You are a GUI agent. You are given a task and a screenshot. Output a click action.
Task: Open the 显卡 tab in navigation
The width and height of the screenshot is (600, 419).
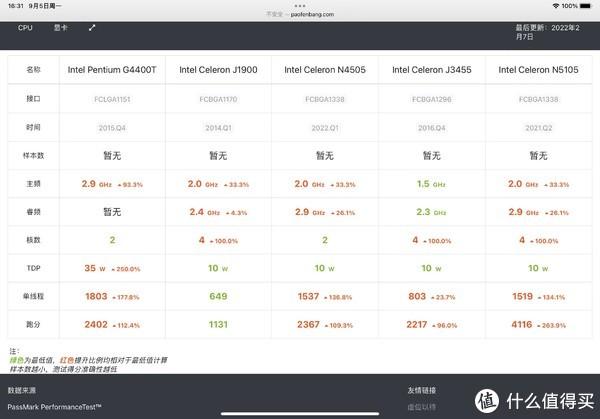click(60, 28)
